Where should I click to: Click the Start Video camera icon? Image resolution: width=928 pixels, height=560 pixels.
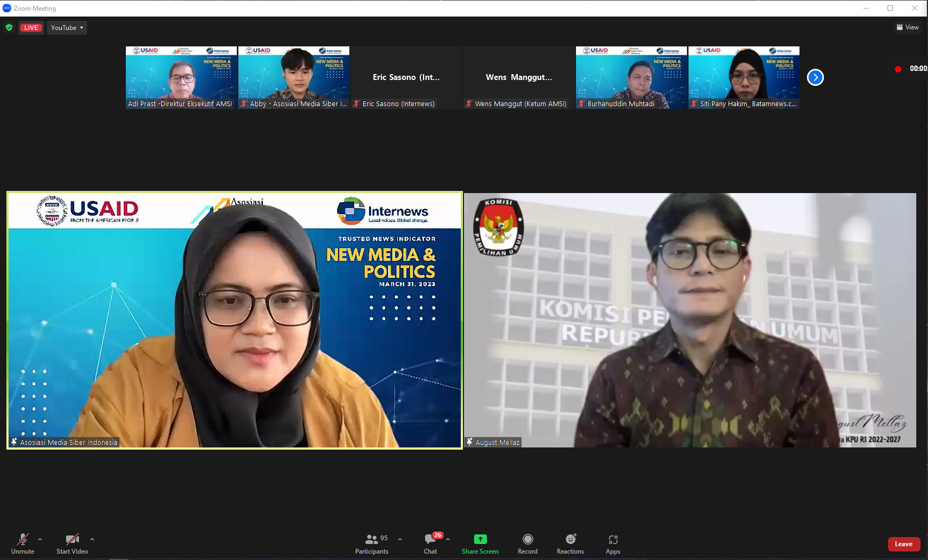72,538
